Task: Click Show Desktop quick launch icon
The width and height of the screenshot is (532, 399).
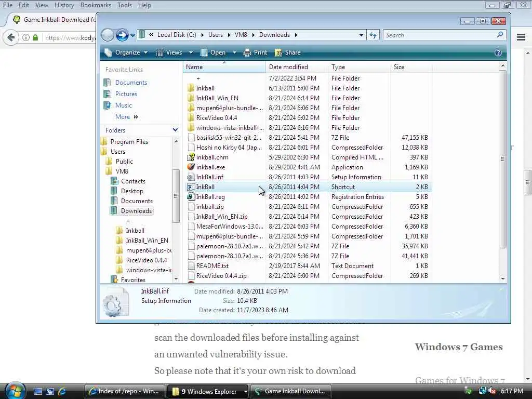Action: pyautogui.click(x=37, y=391)
